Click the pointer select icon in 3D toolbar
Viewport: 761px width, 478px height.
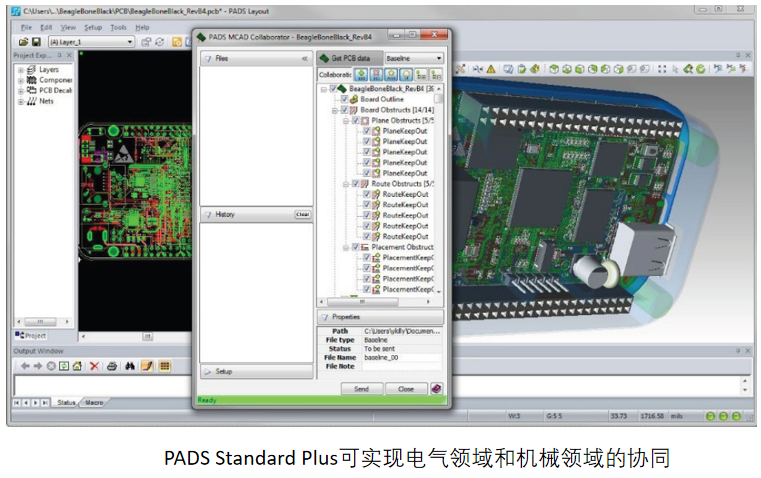click(675, 69)
